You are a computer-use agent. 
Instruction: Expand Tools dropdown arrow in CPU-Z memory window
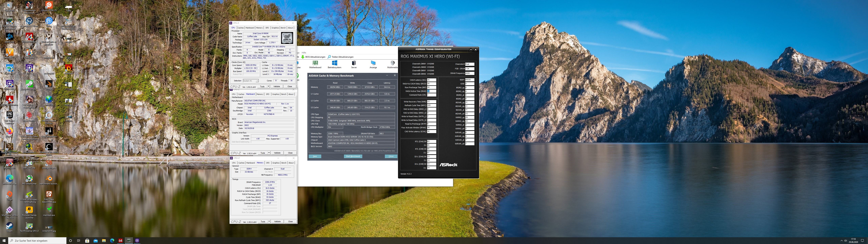(269, 221)
